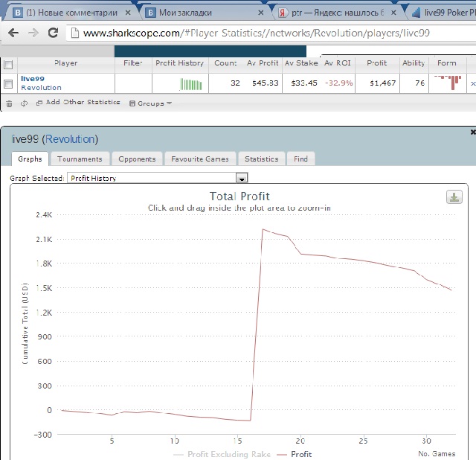Close the 'Новые комментарии' tab

point(128,13)
